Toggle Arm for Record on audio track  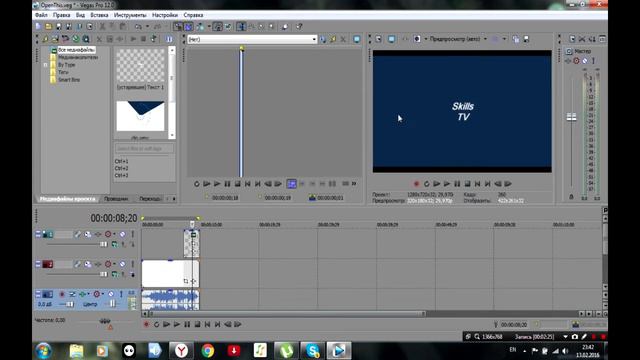point(62,294)
